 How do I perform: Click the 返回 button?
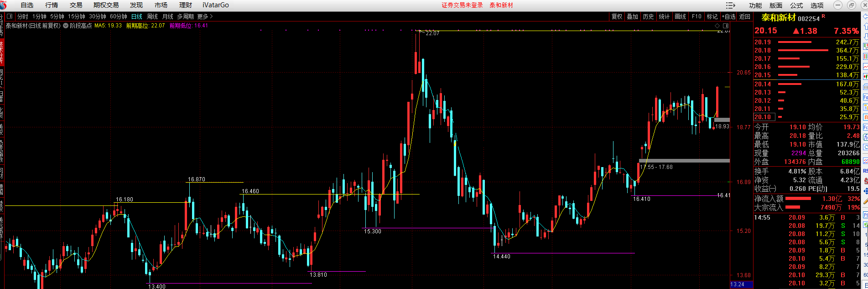point(745,16)
